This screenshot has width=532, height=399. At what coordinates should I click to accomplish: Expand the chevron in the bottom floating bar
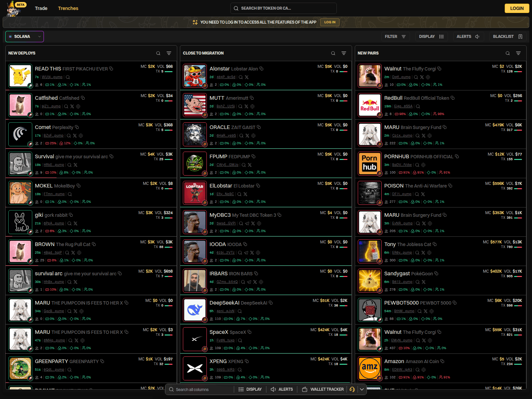[x=362, y=389]
